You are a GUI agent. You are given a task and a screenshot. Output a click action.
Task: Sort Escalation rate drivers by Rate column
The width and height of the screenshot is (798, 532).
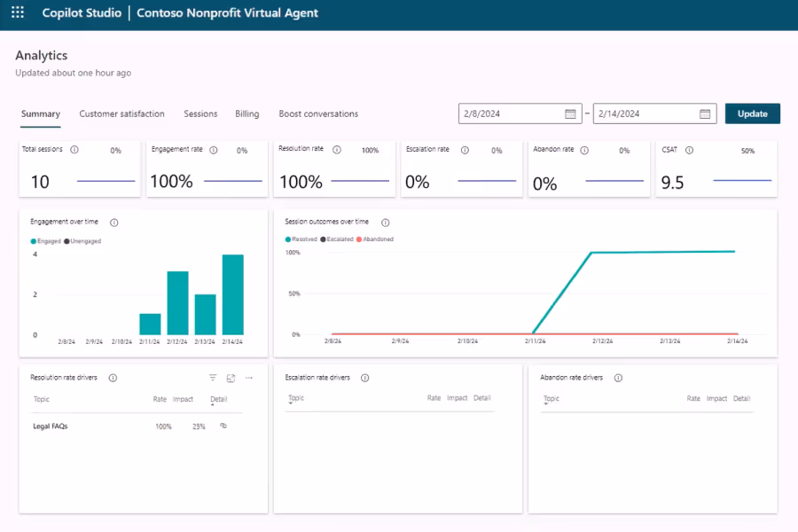pos(434,398)
